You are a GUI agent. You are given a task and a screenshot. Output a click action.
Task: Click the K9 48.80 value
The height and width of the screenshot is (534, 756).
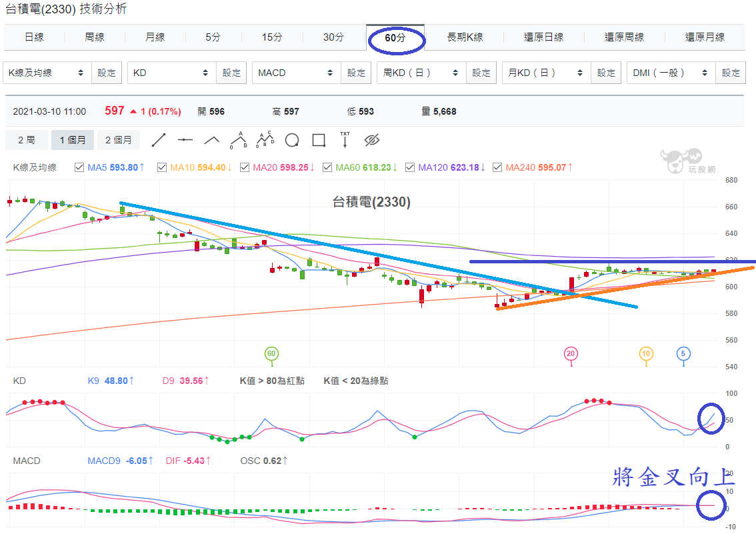(x=111, y=381)
